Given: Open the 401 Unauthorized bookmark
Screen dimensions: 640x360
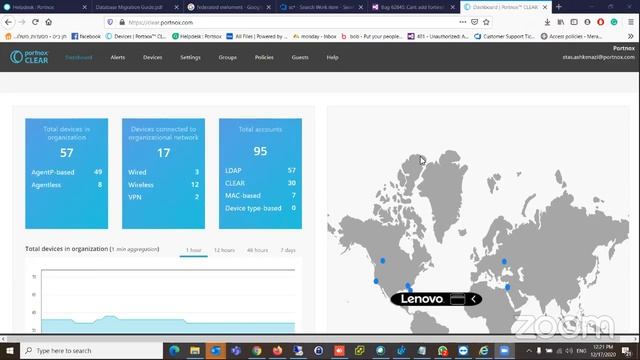Looking at the screenshot, I should tap(438, 36).
